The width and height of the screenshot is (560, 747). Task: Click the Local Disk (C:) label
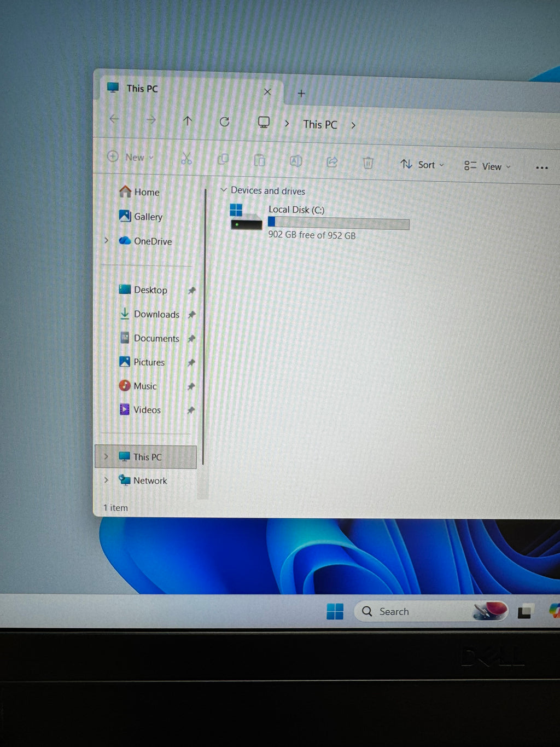pyautogui.click(x=296, y=210)
